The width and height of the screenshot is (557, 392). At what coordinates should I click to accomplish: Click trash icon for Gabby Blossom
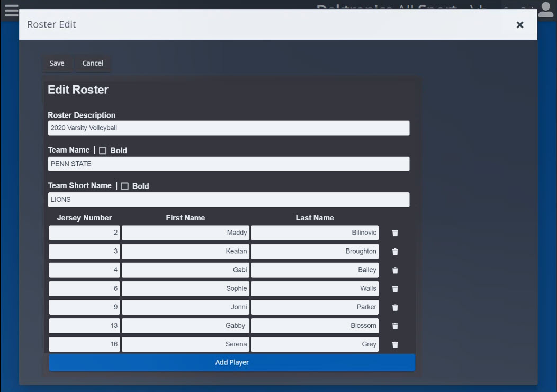[395, 326]
